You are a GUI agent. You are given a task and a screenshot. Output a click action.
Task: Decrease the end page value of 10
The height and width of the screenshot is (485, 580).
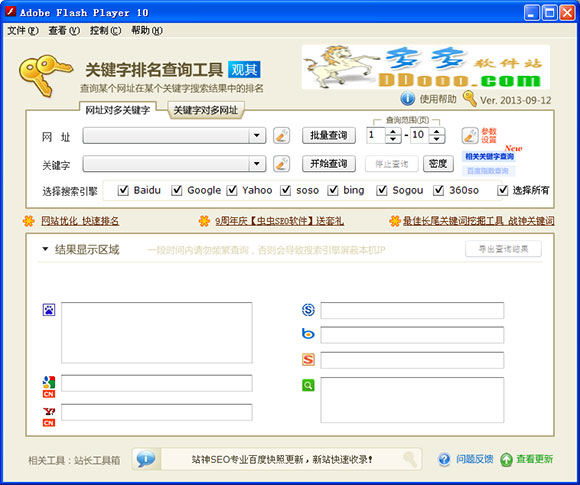coord(436,139)
